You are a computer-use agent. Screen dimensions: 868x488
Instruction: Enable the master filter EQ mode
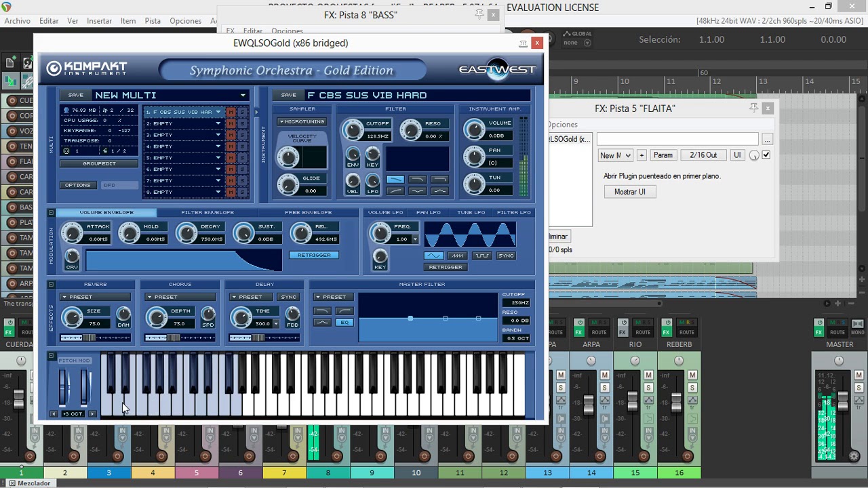344,323
